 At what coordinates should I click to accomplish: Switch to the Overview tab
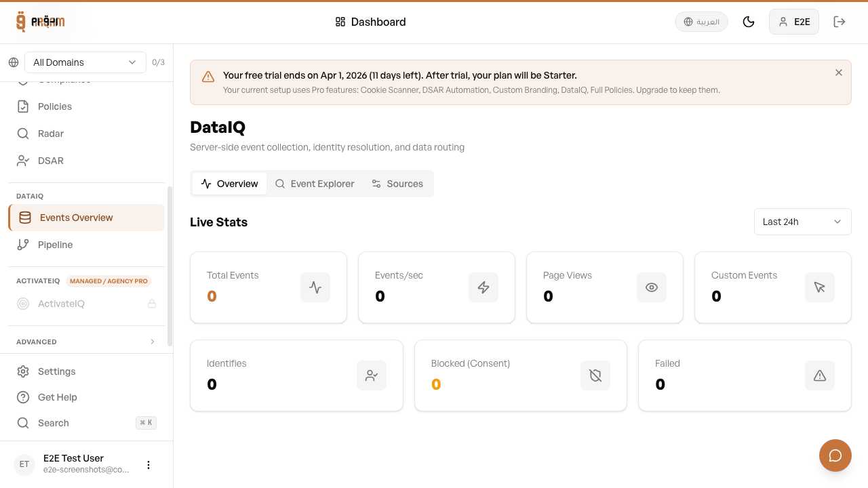pyautogui.click(x=229, y=184)
